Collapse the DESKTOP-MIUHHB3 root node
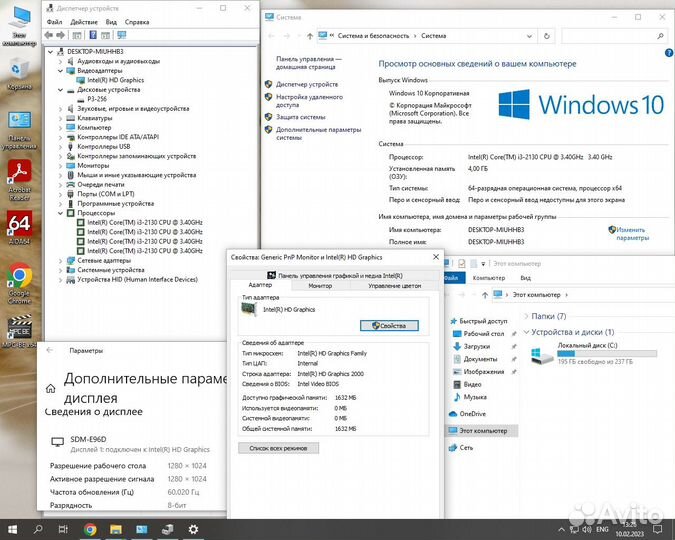Viewport: 675px width, 540px height. tap(50, 52)
